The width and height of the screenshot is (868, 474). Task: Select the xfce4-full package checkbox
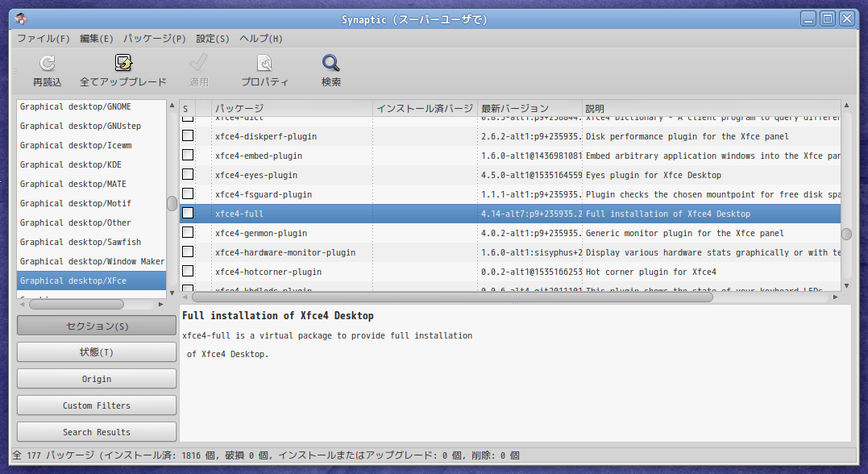[x=188, y=213]
